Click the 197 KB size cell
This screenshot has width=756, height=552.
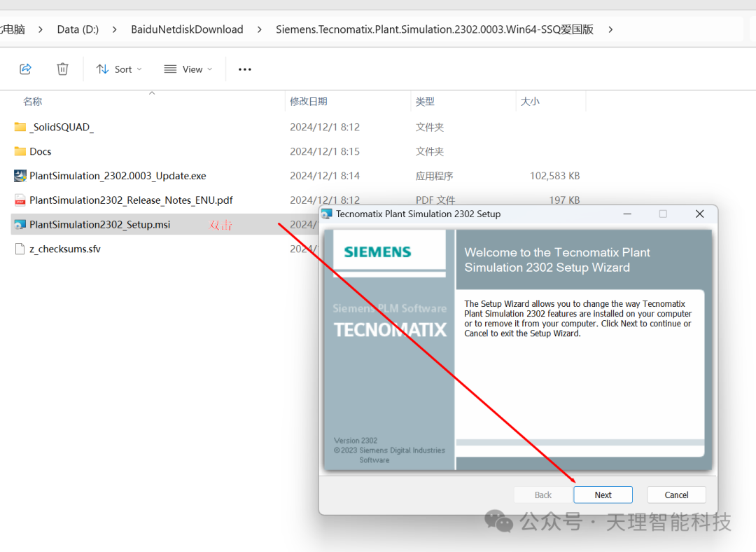564,200
